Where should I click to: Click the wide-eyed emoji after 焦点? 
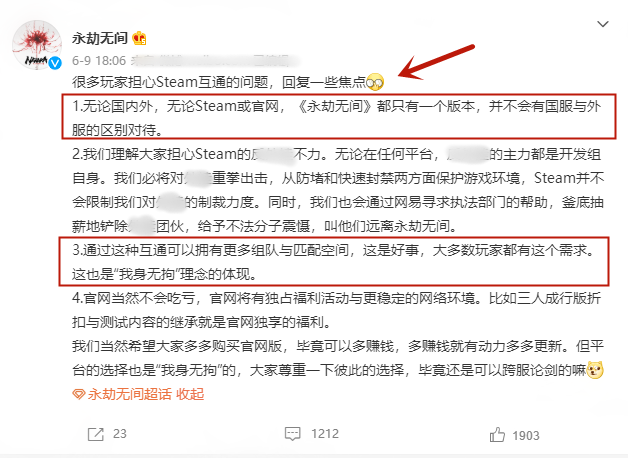pyautogui.click(x=375, y=82)
